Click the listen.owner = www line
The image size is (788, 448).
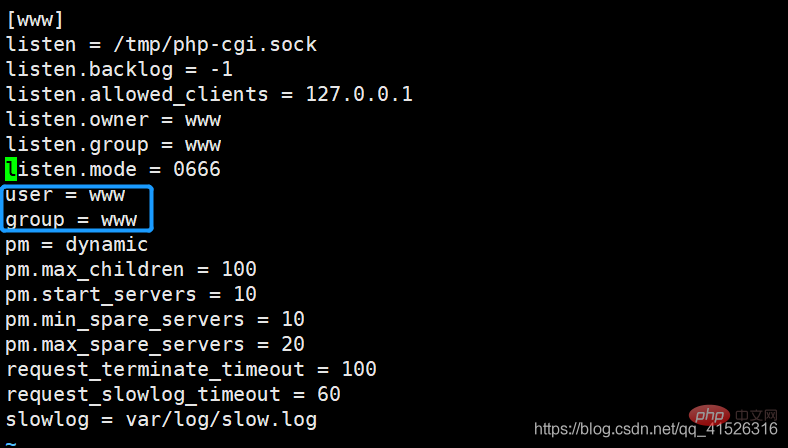coord(113,119)
